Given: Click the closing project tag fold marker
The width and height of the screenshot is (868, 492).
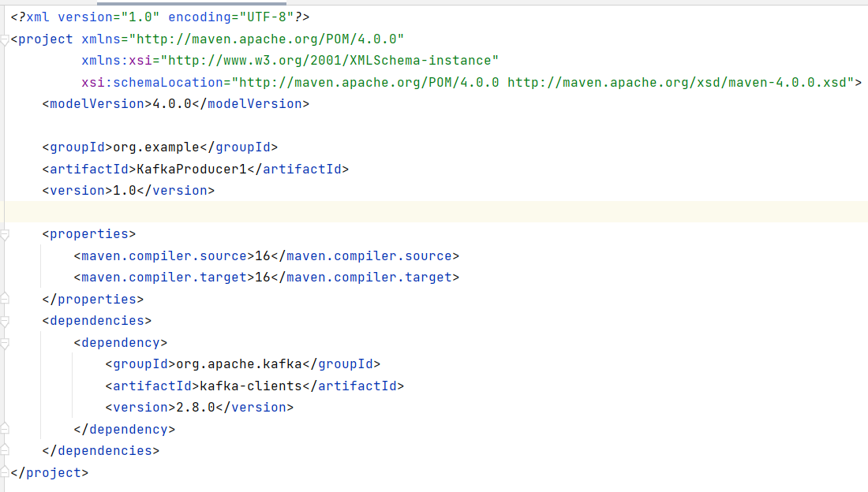Looking at the screenshot, I should tap(4, 472).
